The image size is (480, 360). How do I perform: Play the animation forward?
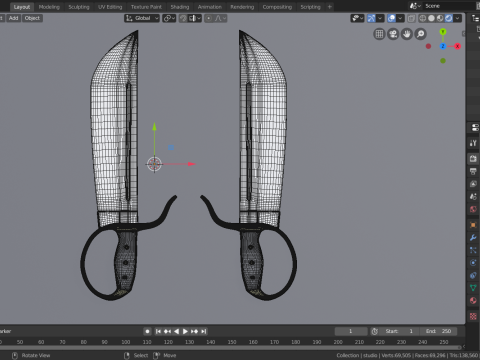point(185,331)
